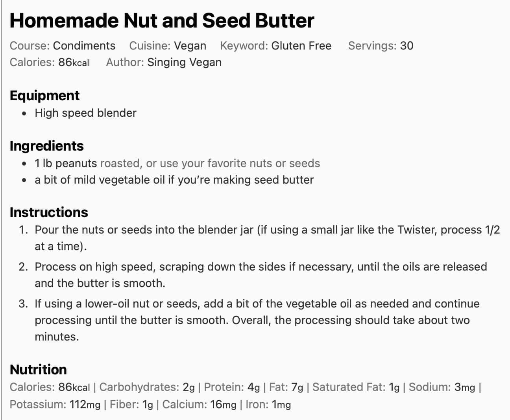The width and height of the screenshot is (510, 420).
Task: Click the Vegan cuisine value
Action: 190,46
